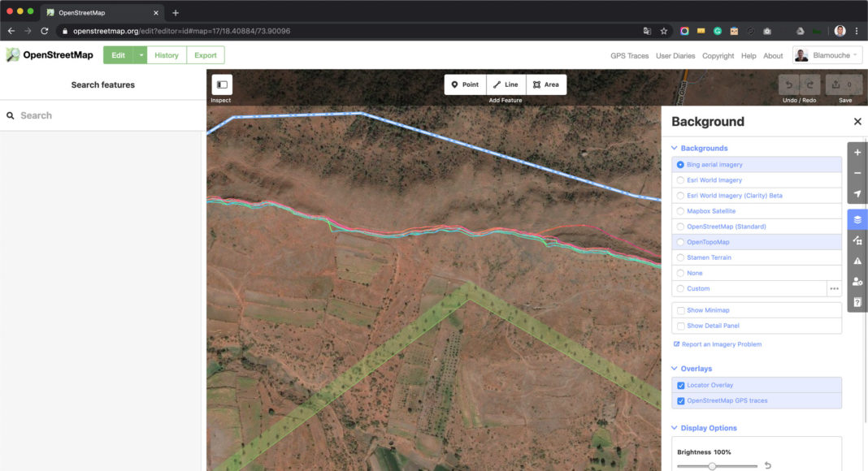Screen dimensions: 868x471
Task: Zoom out with the minus icon
Action: pyautogui.click(x=857, y=173)
